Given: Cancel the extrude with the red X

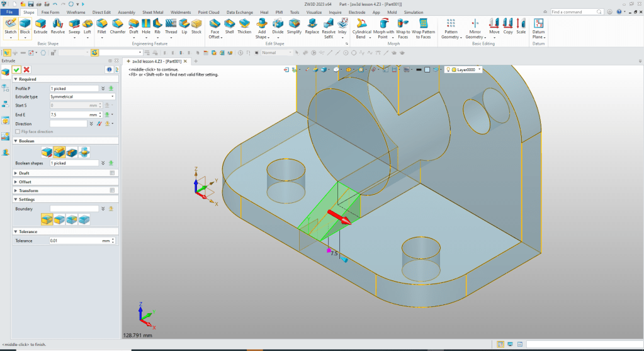Looking at the screenshot, I should pyautogui.click(x=26, y=69).
